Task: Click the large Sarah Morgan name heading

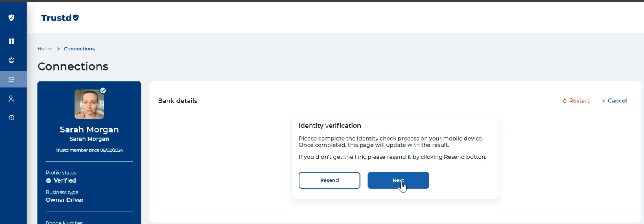Action: [x=89, y=129]
